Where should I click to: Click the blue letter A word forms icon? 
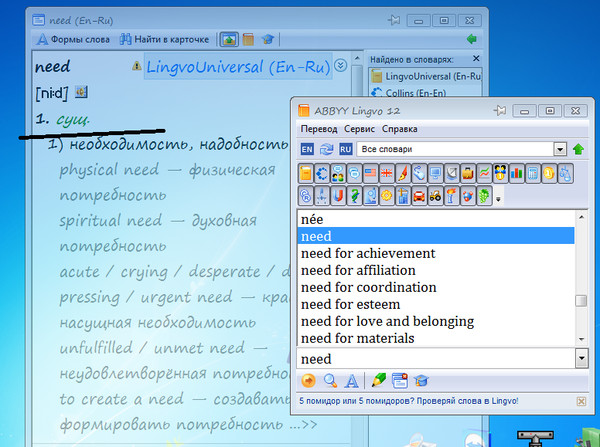351,381
